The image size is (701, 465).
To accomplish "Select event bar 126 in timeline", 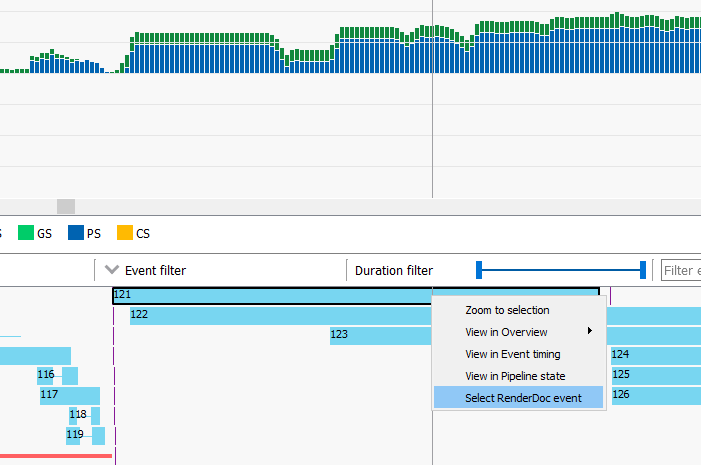I will (656, 396).
